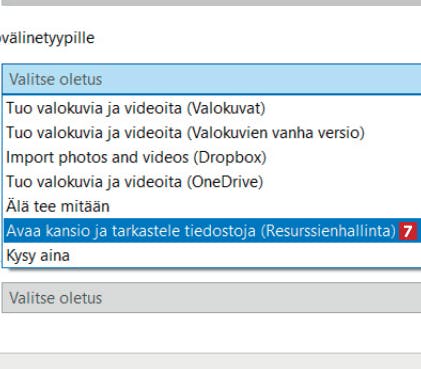421x369 pixels.
Task: Click the red 7 annotation badge
Action: point(408,231)
